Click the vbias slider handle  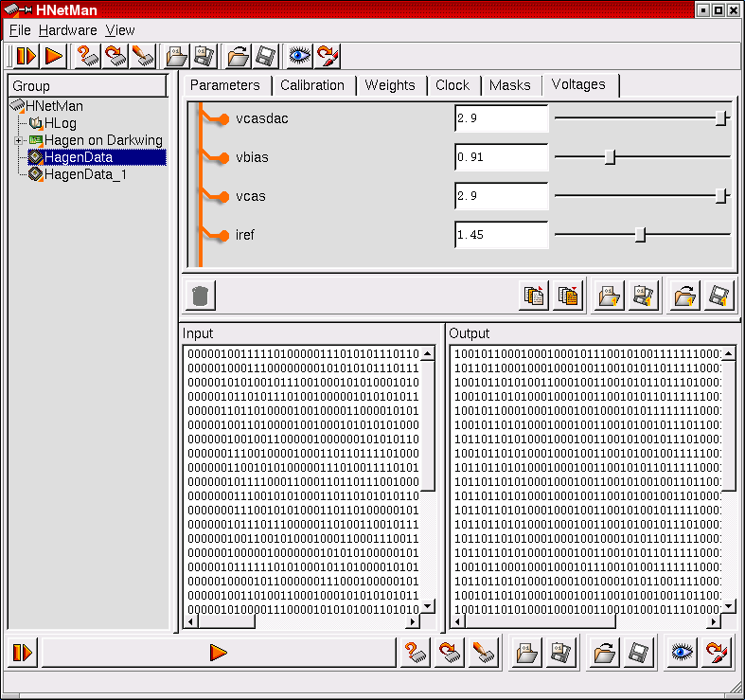[x=610, y=157]
